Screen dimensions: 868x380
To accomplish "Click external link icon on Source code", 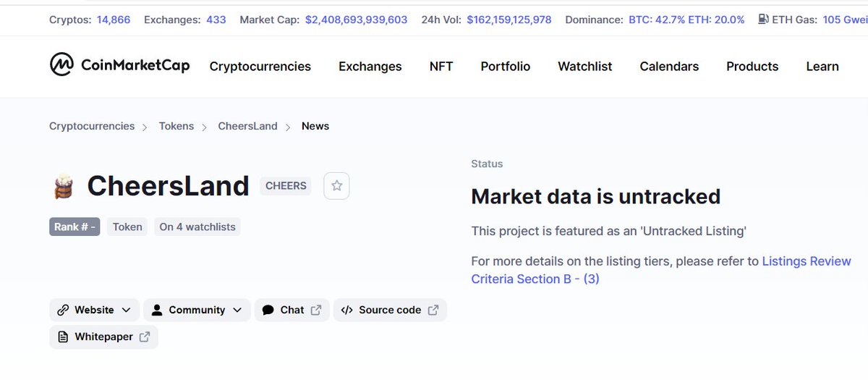I will pos(433,310).
